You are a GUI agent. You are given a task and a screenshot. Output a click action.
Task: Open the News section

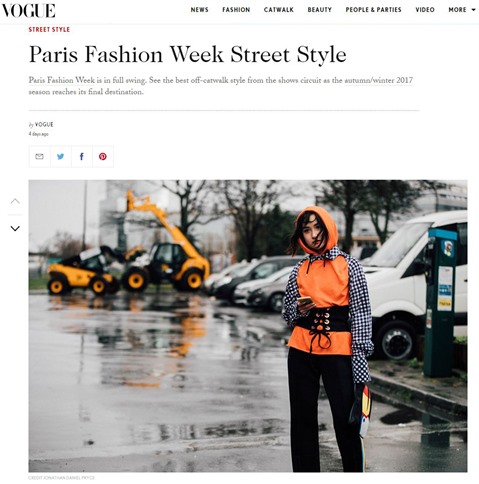click(x=199, y=10)
